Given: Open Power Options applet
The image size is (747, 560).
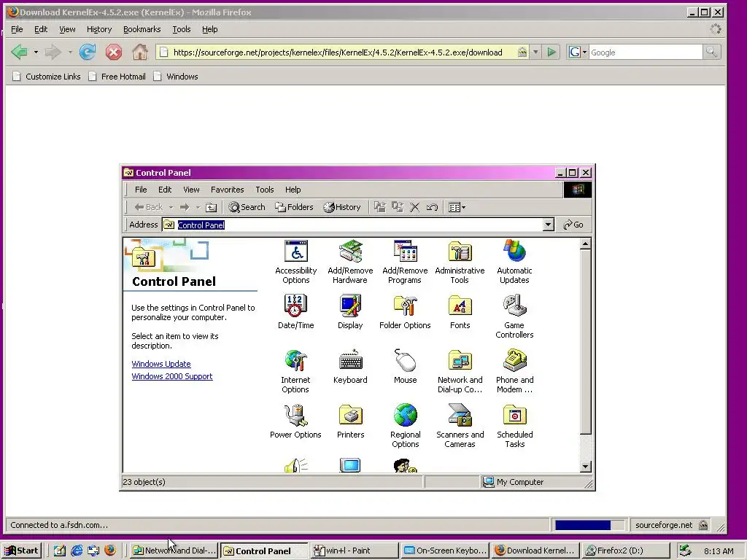Looking at the screenshot, I should [295, 421].
